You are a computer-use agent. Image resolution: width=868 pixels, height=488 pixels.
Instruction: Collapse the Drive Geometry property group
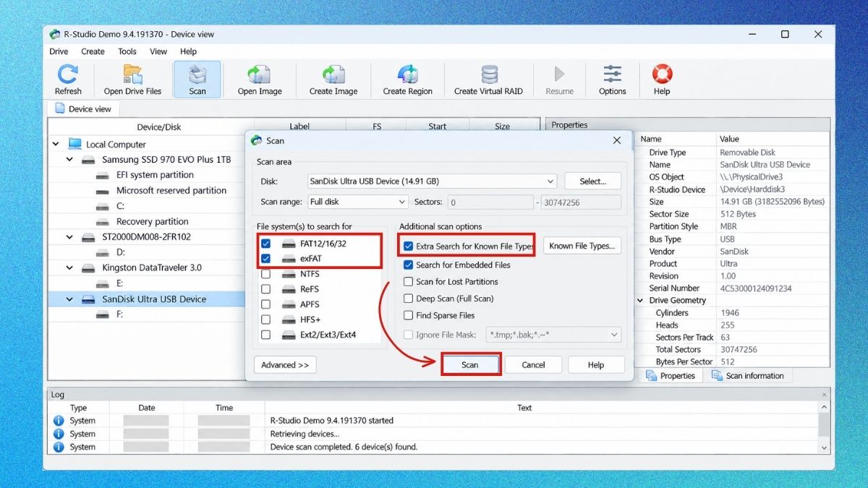pos(641,300)
